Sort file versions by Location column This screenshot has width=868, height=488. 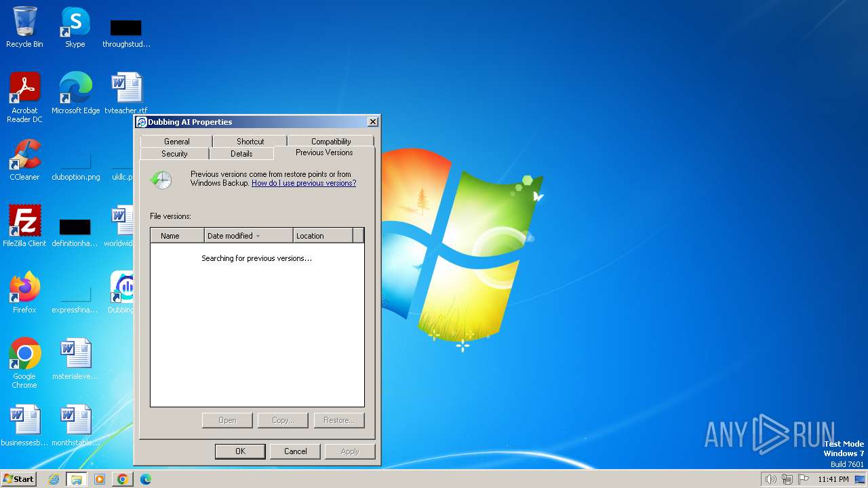323,236
